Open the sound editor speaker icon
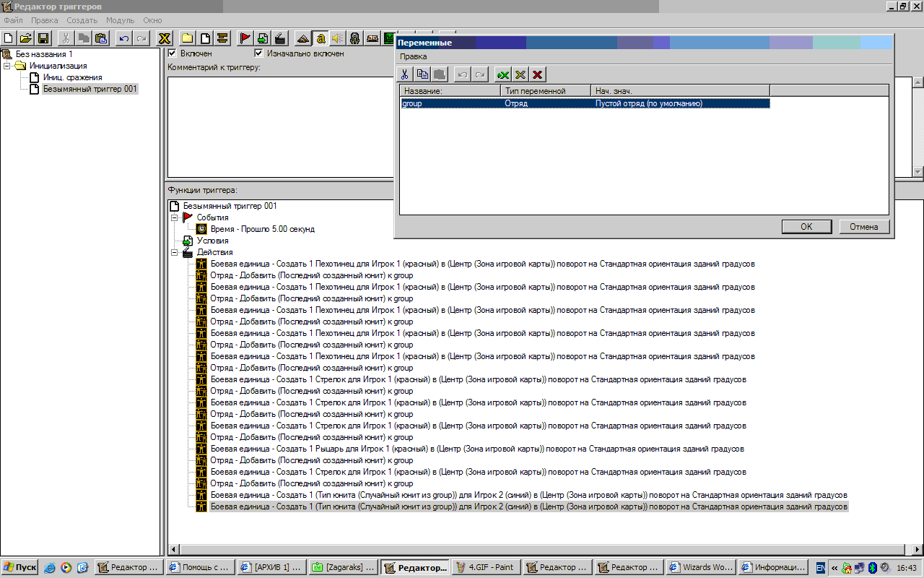The image size is (924, 578). click(x=337, y=38)
